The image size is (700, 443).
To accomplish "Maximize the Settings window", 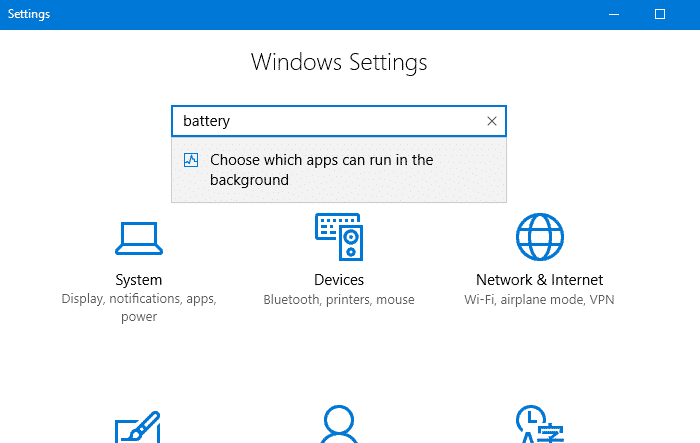I will pyautogui.click(x=660, y=14).
